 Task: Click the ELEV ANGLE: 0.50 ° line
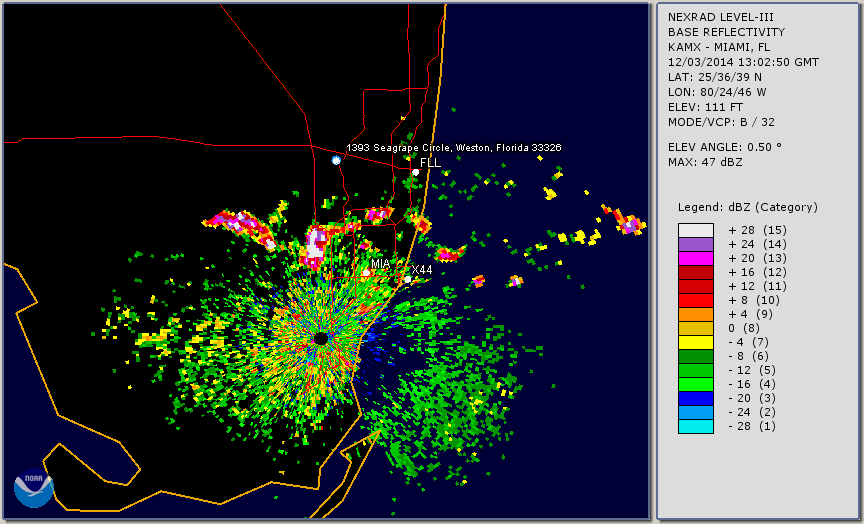pyautogui.click(x=725, y=147)
